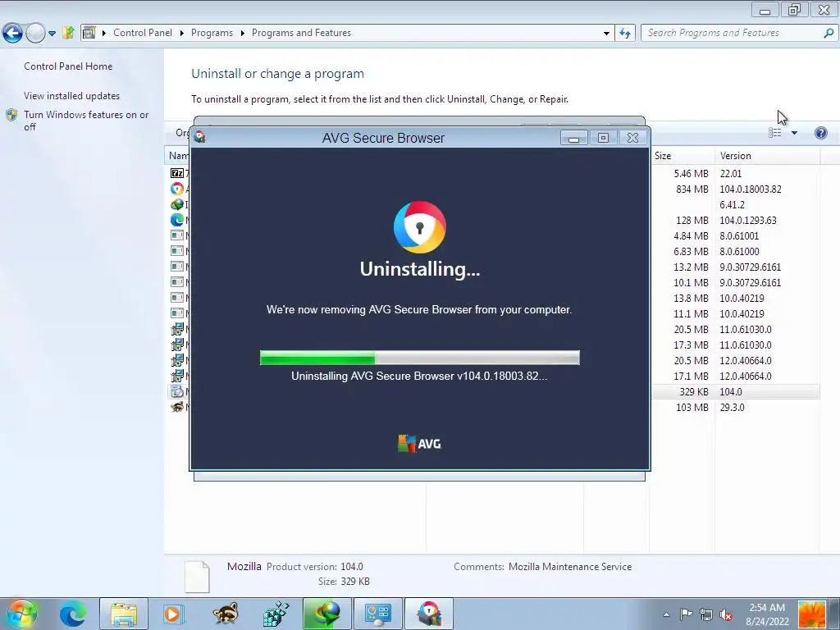Click the search magnifier icon
Screen dimensions: 840x630
click(x=829, y=33)
